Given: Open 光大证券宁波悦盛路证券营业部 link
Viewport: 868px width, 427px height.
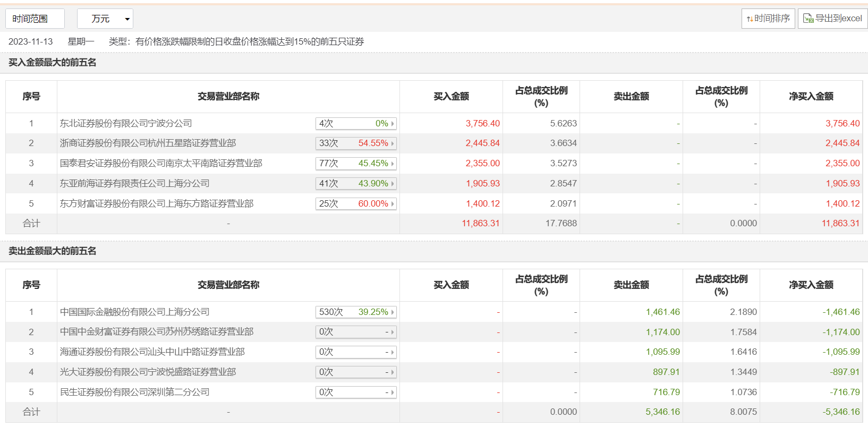Looking at the screenshot, I should click(148, 372).
